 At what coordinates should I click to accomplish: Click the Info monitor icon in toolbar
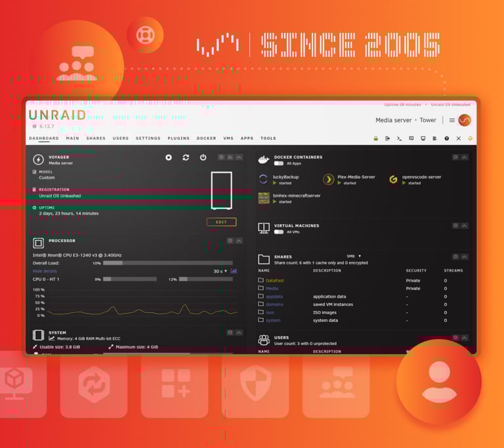coord(423,138)
